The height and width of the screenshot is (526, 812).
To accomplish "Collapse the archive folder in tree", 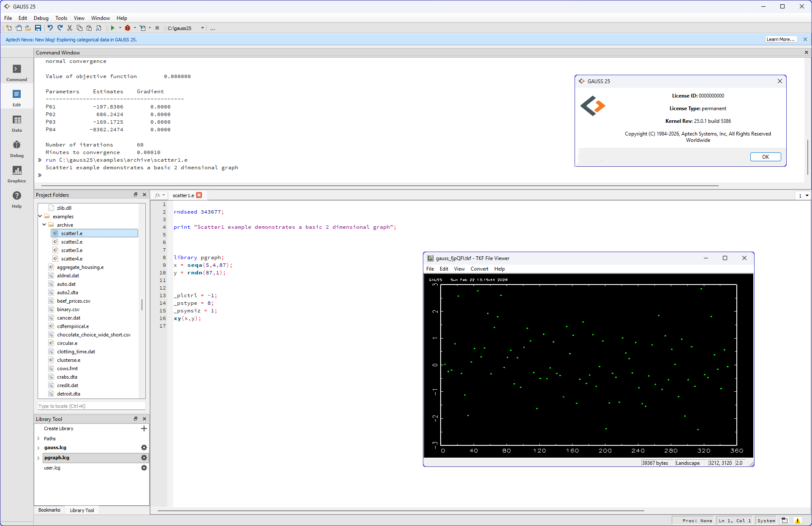I will click(44, 225).
